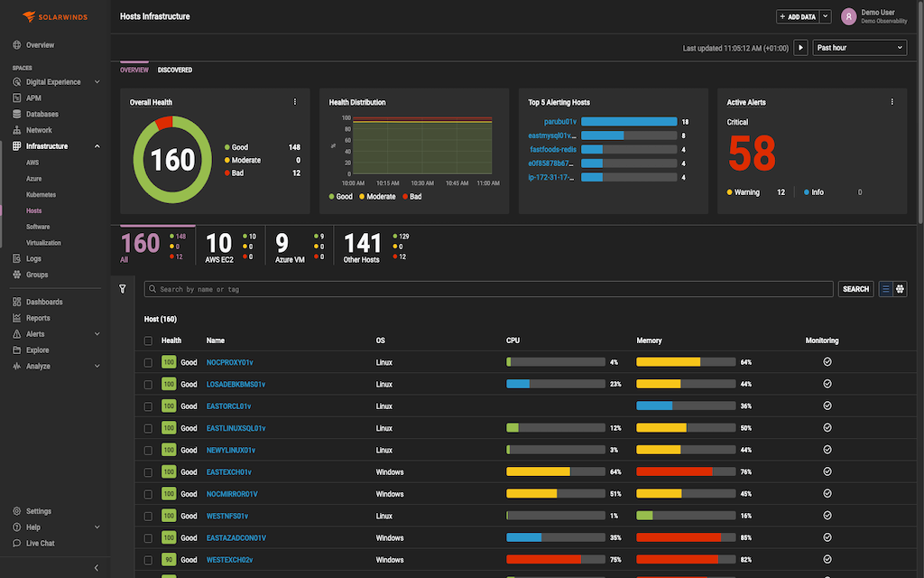Click the Dashboards sidebar icon

click(x=16, y=302)
